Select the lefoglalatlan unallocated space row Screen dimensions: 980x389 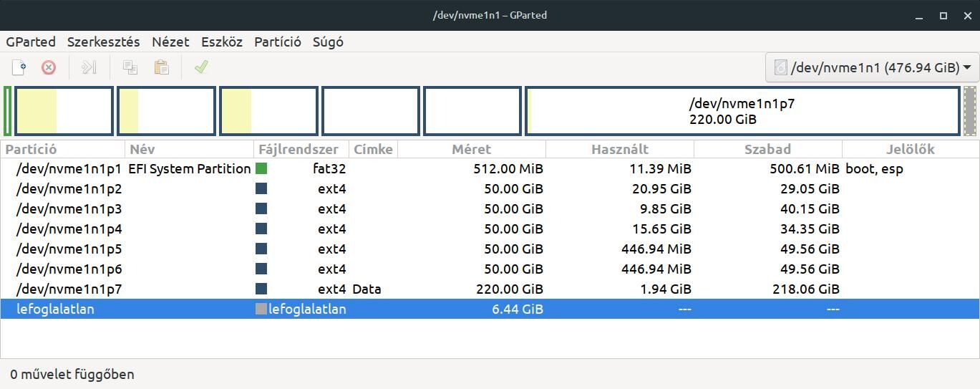click(x=490, y=309)
